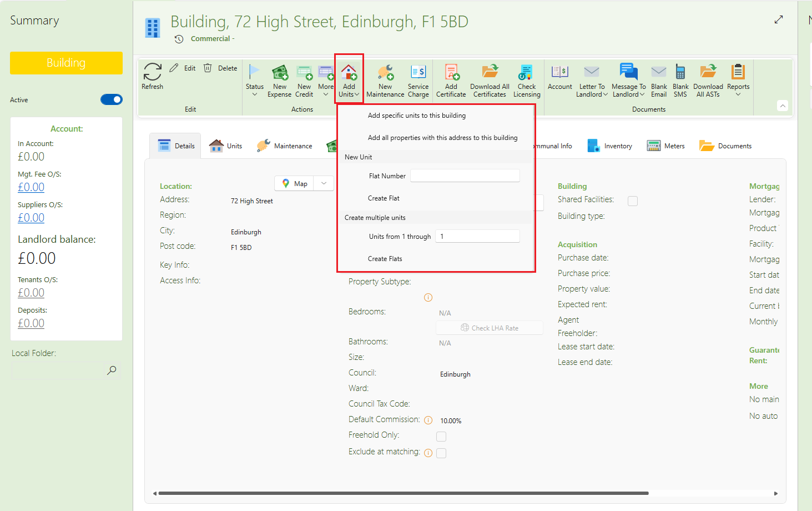
Task: Switch to the Maintenance tab
Action: (284, 146)
